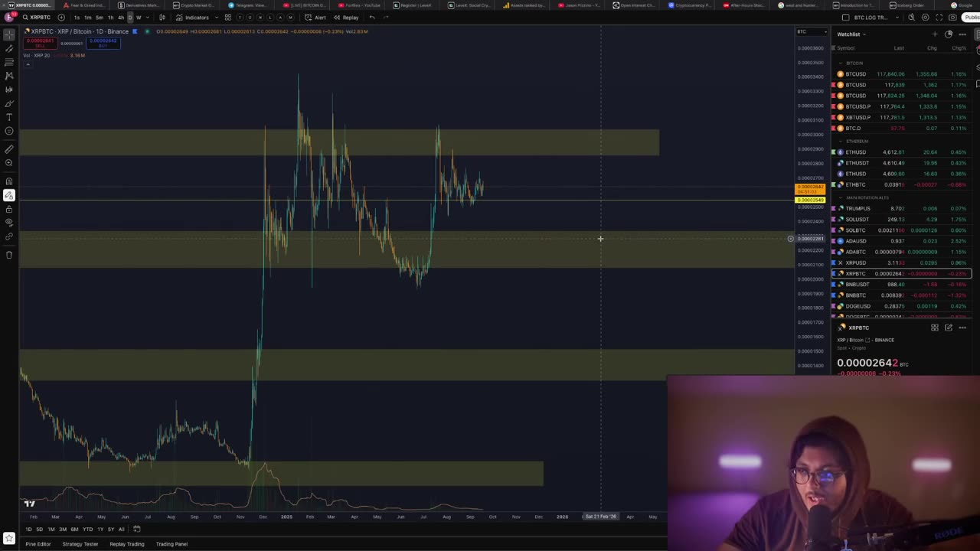Enter fullscreen mode
Screen dimensions: 980x551
click(x=939, y=18)
